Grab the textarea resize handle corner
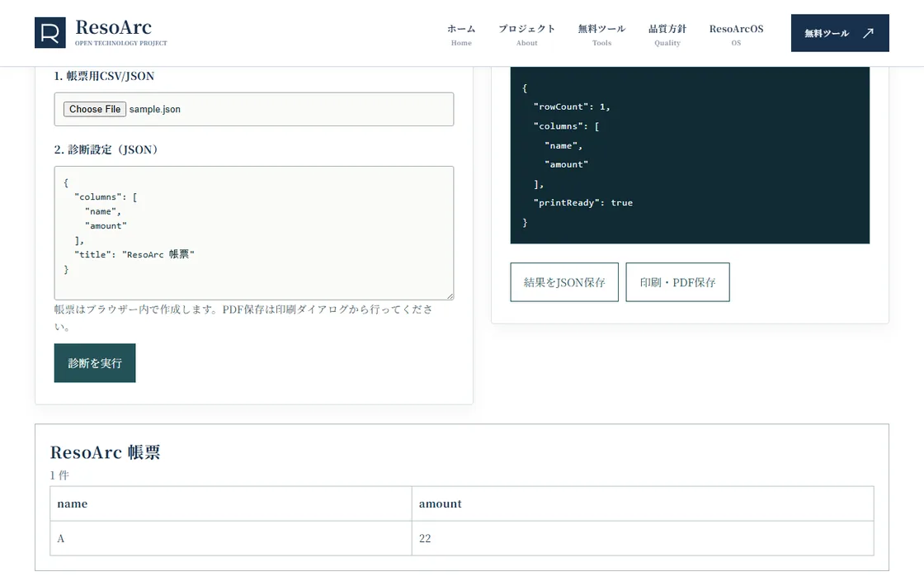The height and width of the screenshot is (586, 924). [450, 296]
